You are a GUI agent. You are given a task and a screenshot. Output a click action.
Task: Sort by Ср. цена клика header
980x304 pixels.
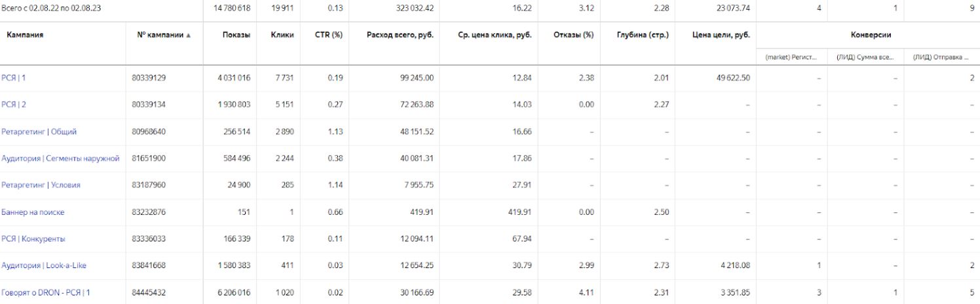pyautogui.click(x=494, y=35)
